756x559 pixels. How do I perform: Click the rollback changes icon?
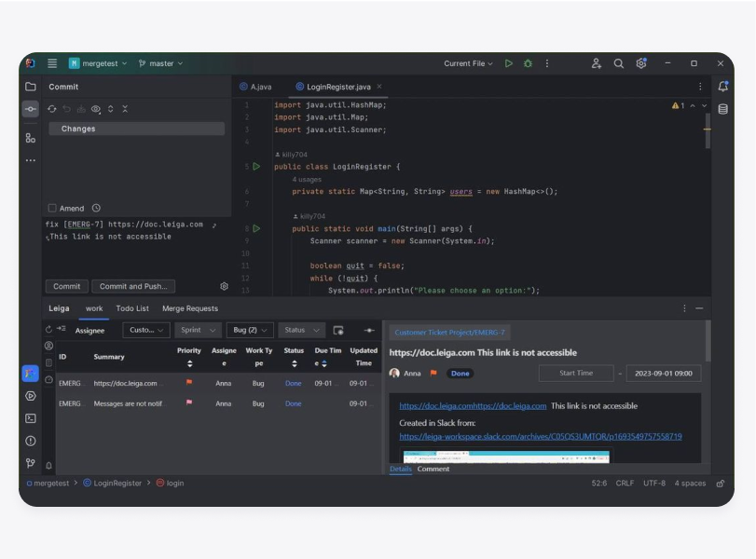pos(66,109)
